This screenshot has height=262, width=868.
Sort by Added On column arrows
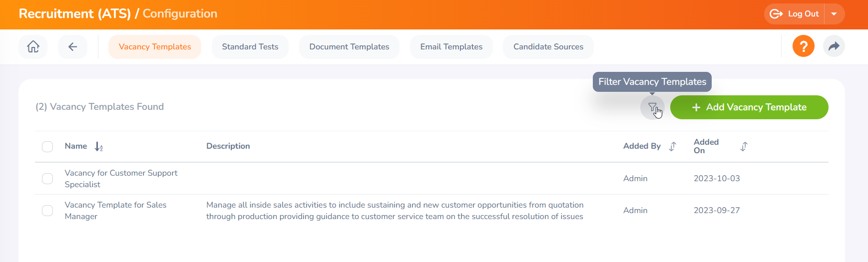[x=744, y=146]
